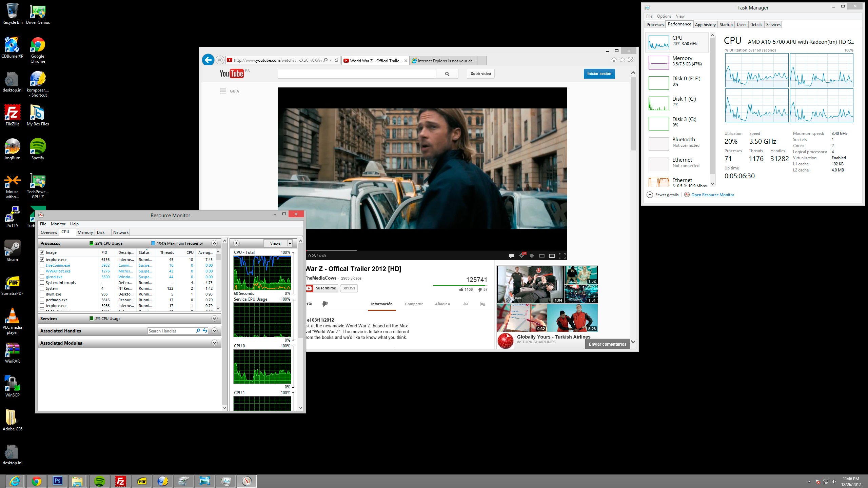The height and width of the screenshot is (488, 868).
Task: Click the IE favorites star icon
Action: 623,60
